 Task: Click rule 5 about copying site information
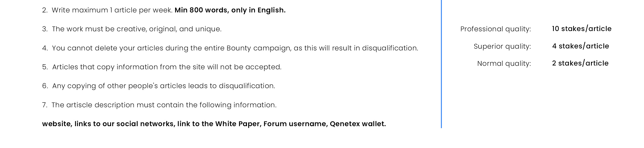tap(162, 67)
